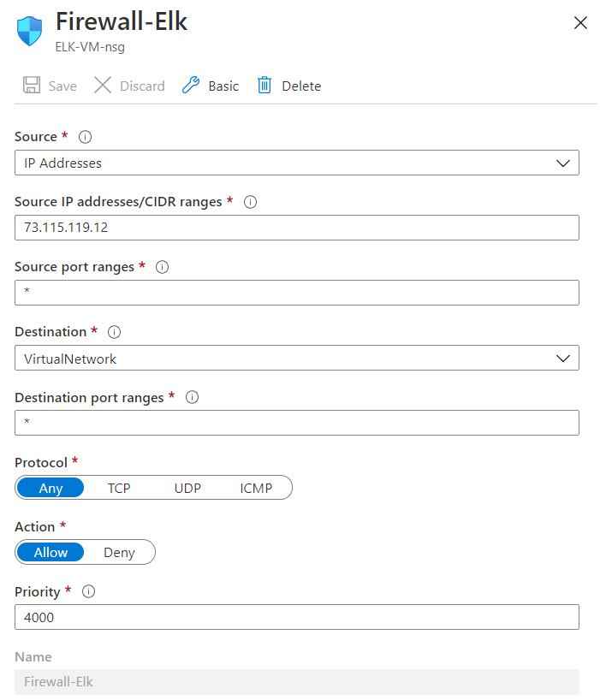Select the Allow action tab
The width and height of the screenshot is (600, 700).
click(x=50, y=552)
